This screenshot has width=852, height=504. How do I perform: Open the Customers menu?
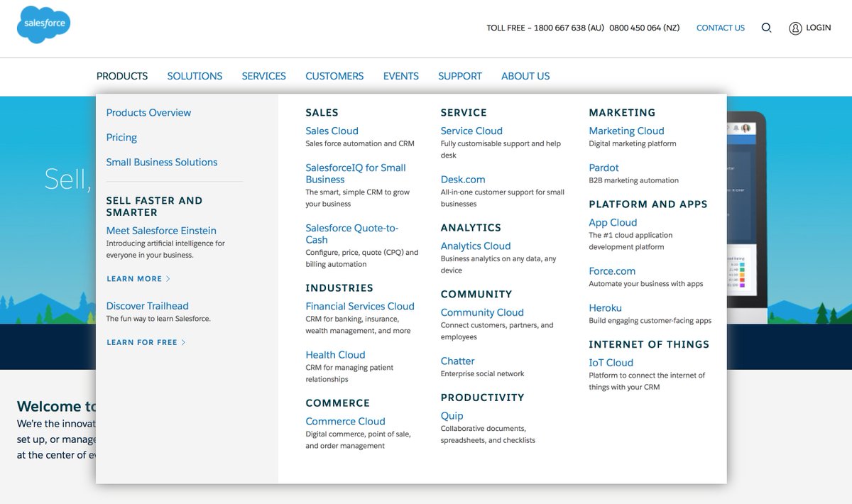[334, 76]
